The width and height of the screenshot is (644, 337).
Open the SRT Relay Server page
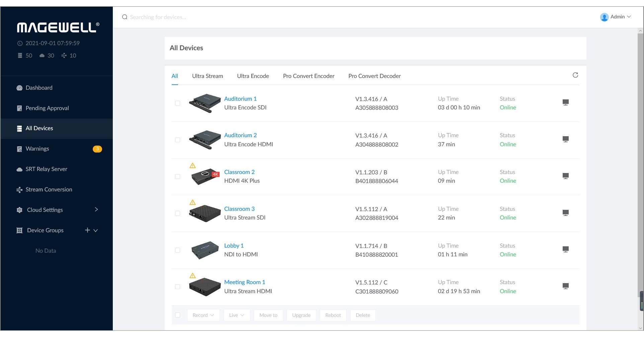47,169
